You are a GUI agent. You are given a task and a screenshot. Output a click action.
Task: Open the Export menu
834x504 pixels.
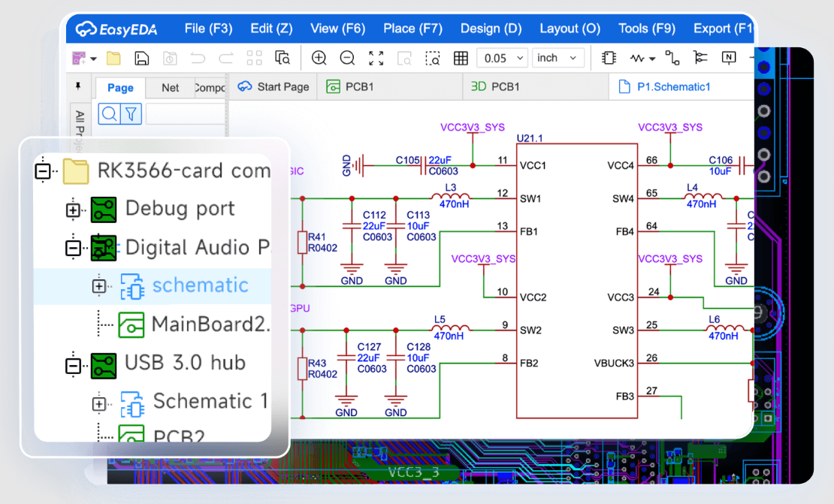(x=724, y=29)
